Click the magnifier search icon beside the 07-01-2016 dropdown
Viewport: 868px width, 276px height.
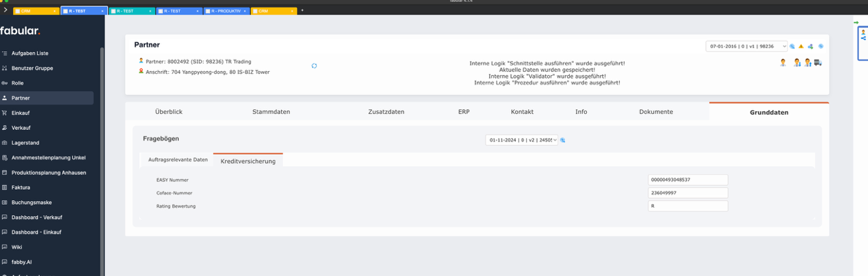(792, 46)
